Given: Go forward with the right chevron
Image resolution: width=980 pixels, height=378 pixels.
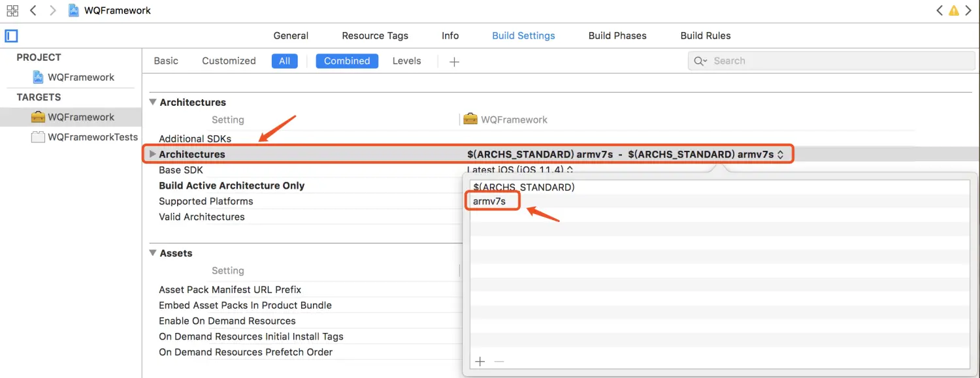Looking at the screenshot, I should coord(53,10).
